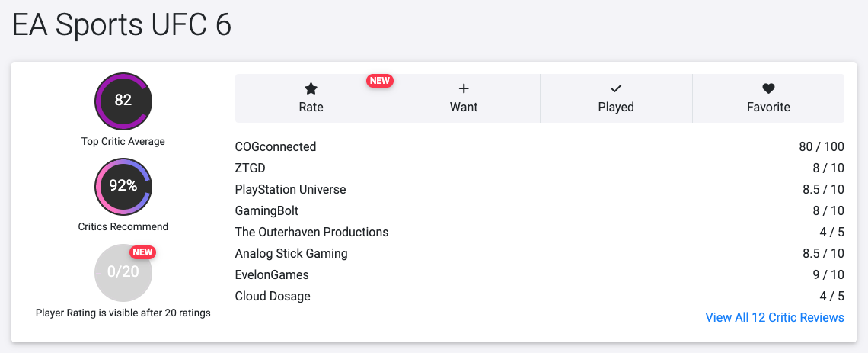Click the Critics Recommend label

pyautogui.click(x=123, y=226)
